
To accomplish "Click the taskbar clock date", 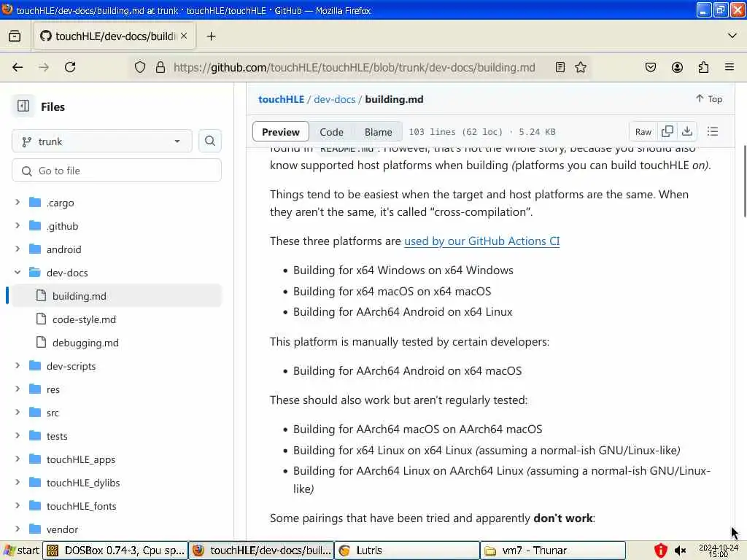I will (719, 551).
